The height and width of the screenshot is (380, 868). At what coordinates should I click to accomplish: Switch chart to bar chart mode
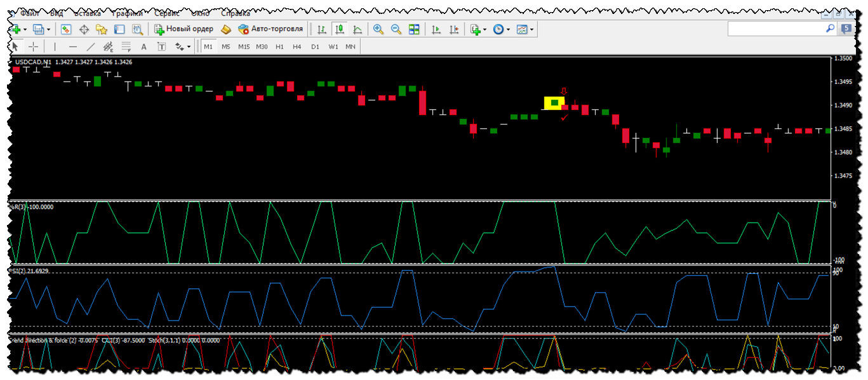point(322,29)
